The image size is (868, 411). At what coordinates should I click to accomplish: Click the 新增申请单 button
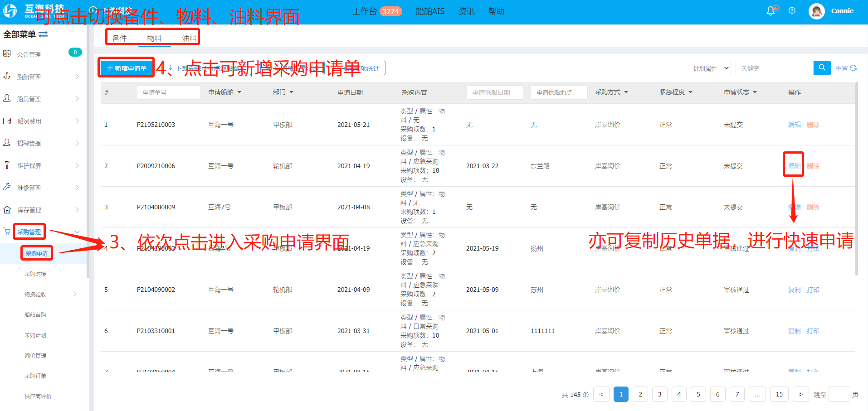[x=127, y=68]
